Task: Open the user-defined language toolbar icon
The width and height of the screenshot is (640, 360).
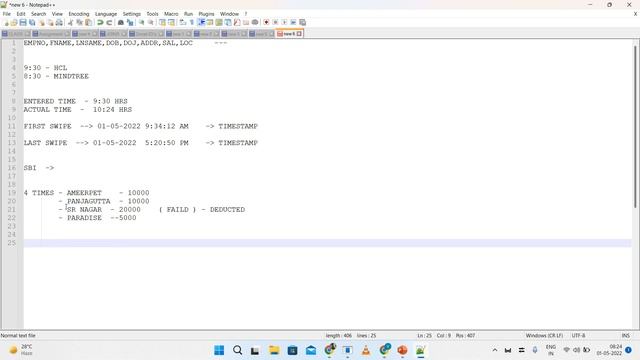Action: 210,22
